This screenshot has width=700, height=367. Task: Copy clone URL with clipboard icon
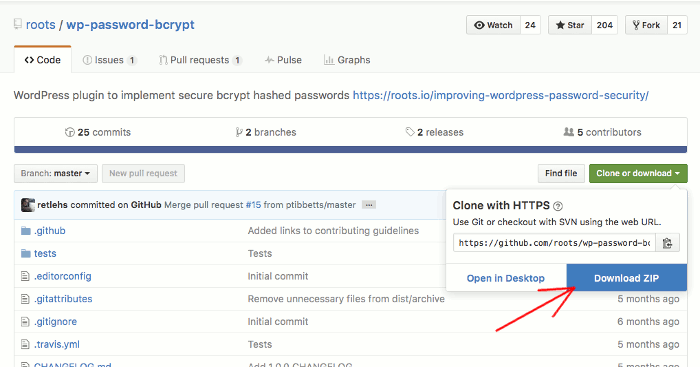click(x=667, y=243)
